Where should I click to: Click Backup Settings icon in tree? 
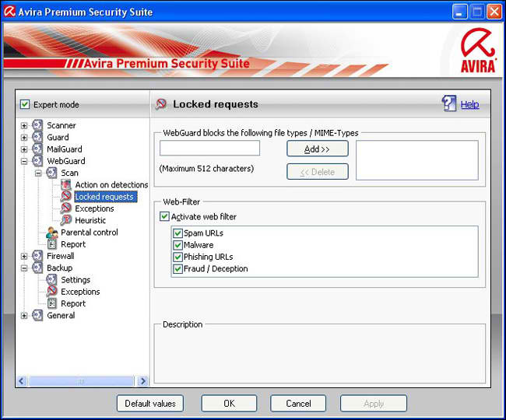coord(52,280)
